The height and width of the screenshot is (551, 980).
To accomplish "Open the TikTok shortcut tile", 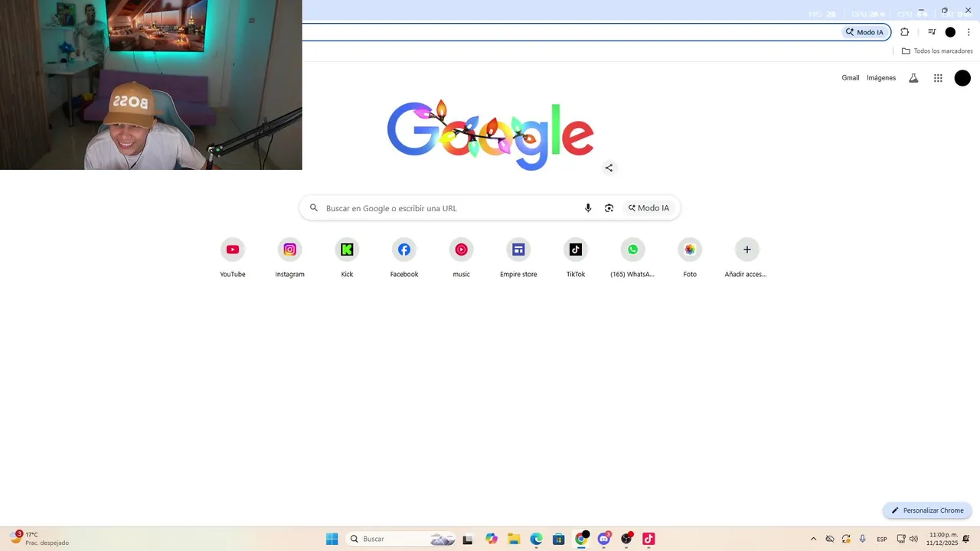I will (x=576, y=258).
